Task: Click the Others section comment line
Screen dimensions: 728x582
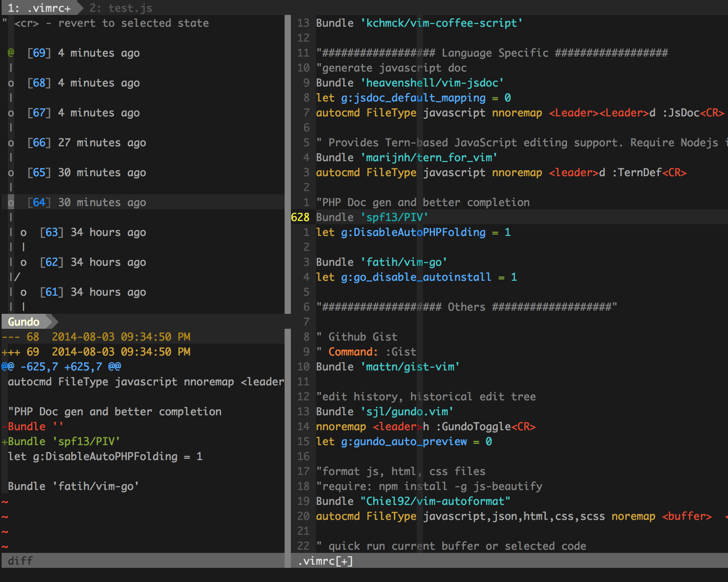Action: (467, 307)
